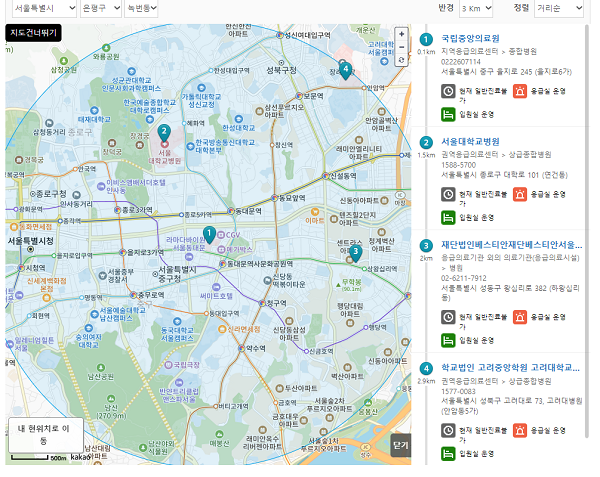This screenshot has width=600, height=477.
Task: Click the 닫기 close panel button
Action: (x=401, y=445)
